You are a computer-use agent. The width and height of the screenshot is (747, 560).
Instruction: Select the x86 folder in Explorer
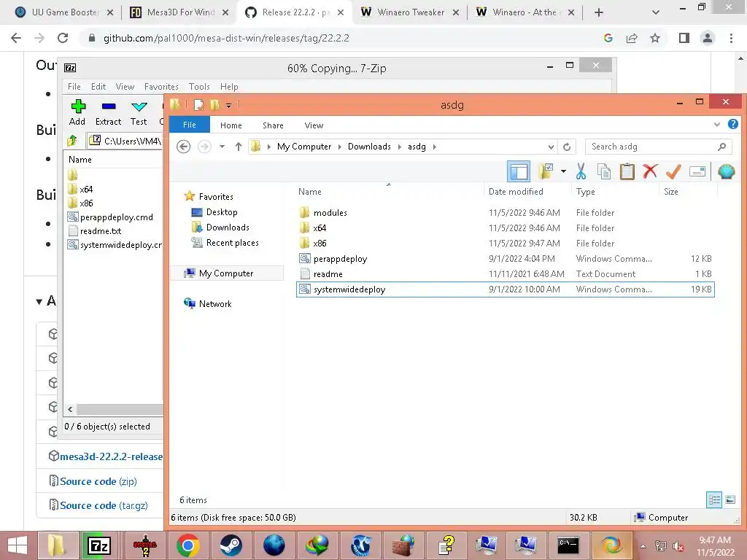(x=320, y=244)
